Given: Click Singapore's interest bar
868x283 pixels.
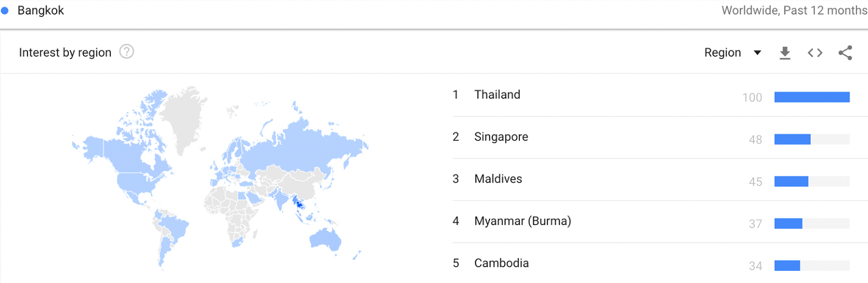Looking at the screenshot, I should (x=792, y=139).
